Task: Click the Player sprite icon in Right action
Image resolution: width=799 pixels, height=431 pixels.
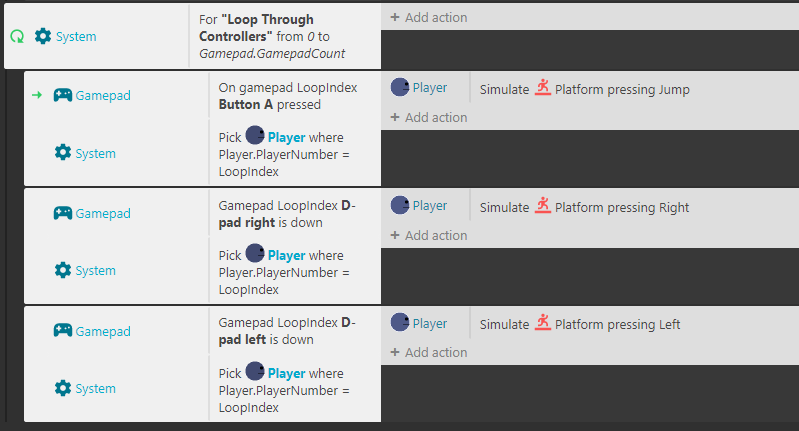Action: [400, 205]
